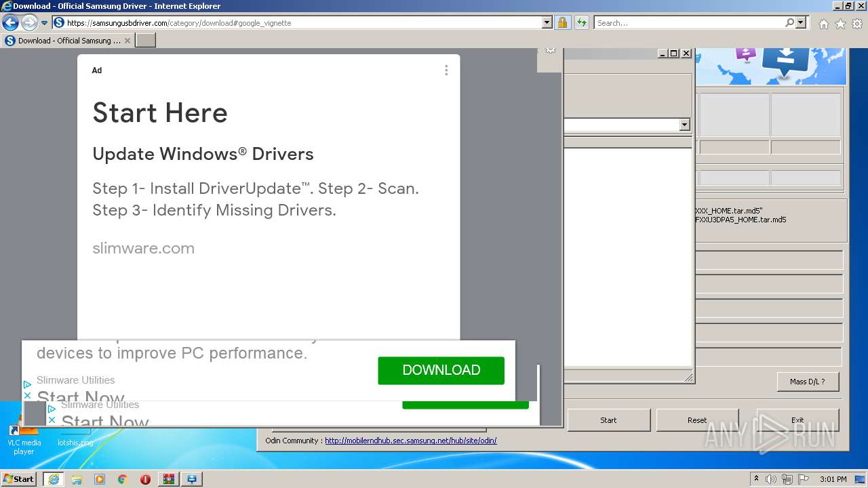Click the AdChoices triangle in lower banner
Viewport: 868px width, 488px height.
click(x=52, y=409)
